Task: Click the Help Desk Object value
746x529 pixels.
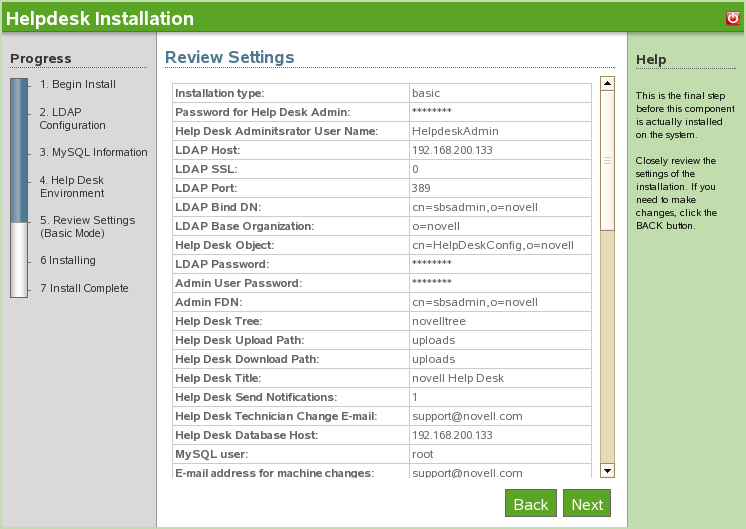Action: point(492,245)
